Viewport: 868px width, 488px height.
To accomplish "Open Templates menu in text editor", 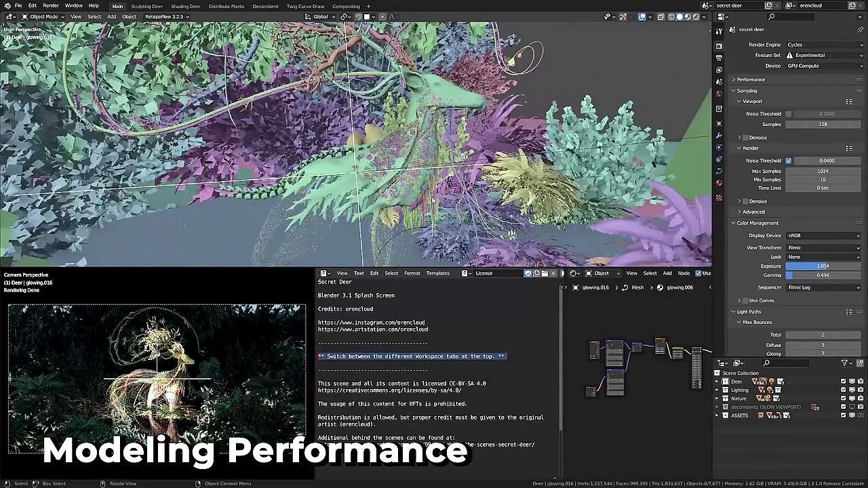I will [437, 273].
